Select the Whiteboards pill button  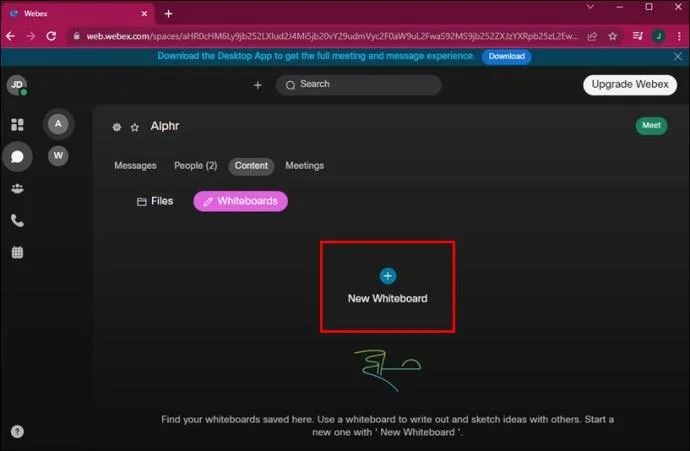point(240,201)
